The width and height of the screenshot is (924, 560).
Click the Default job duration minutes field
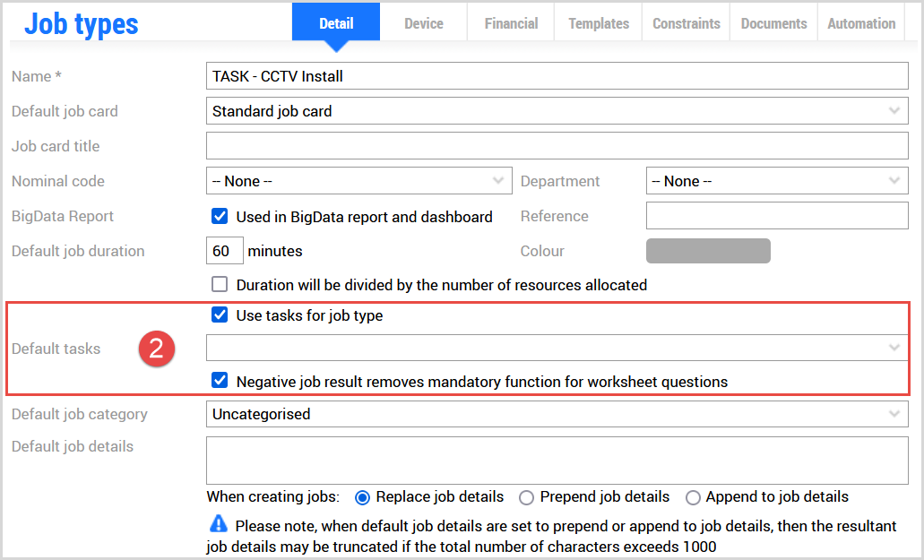(224, 251)
